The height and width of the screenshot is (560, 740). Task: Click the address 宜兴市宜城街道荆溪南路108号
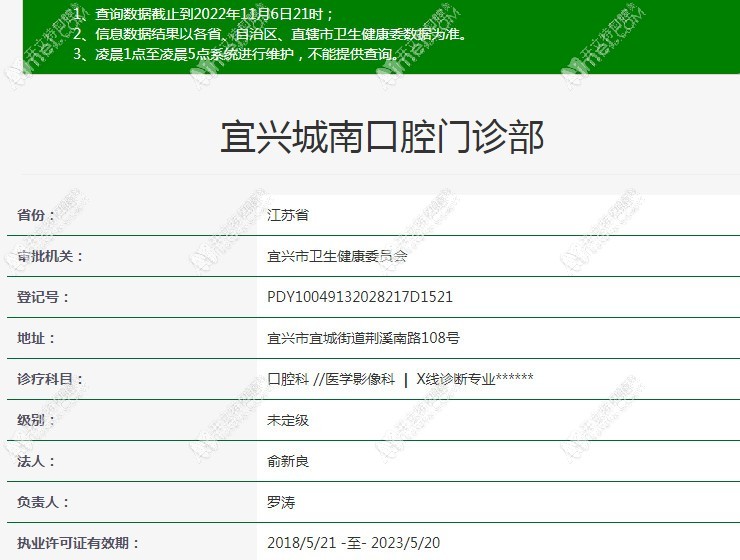364,339
